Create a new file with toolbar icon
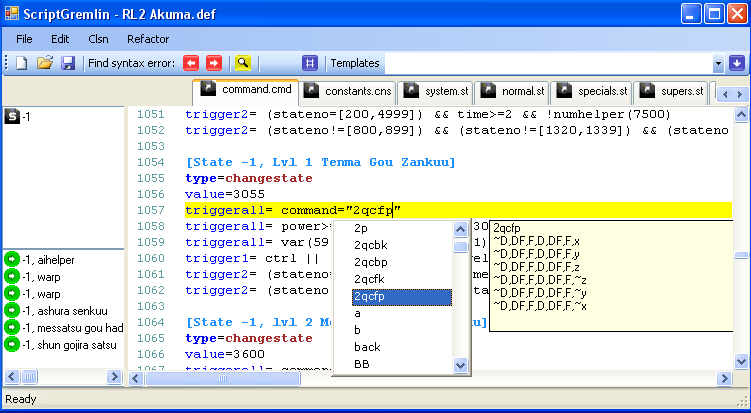The height and width of the screenshot is (413, 751). pos(21,63)
